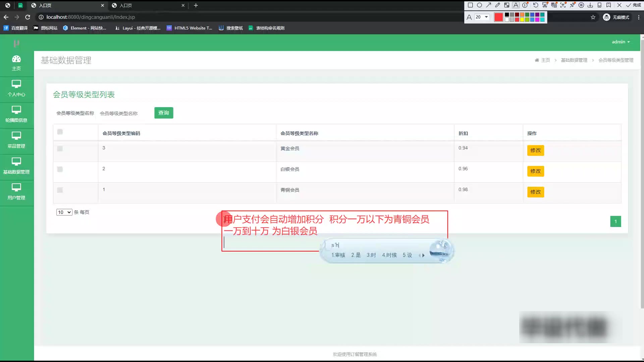Cancel the screenshot with X icon
This screenshot has width=644, height=362.
(619, 5)
